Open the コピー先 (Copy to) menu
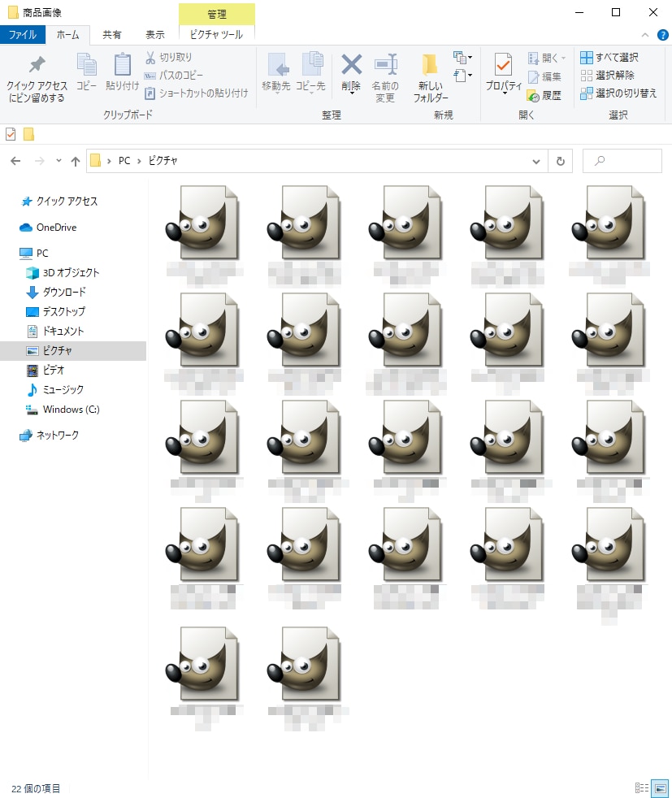The image size is (672, 798). 310,73
